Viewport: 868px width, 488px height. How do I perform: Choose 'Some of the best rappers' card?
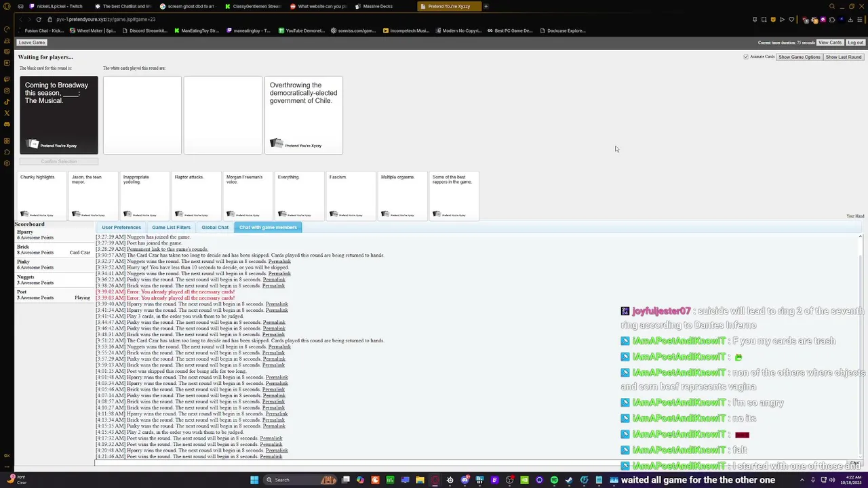[x=453, y=196]
